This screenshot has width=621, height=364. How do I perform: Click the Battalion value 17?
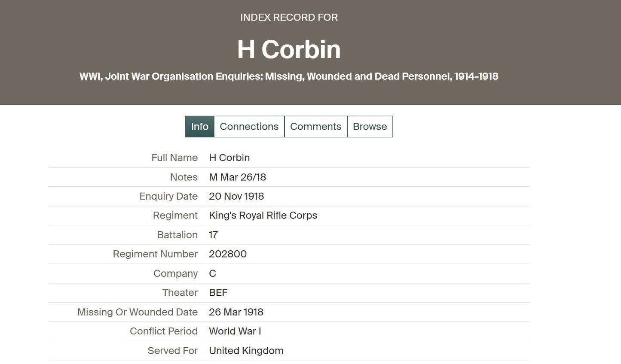point(213,235)
